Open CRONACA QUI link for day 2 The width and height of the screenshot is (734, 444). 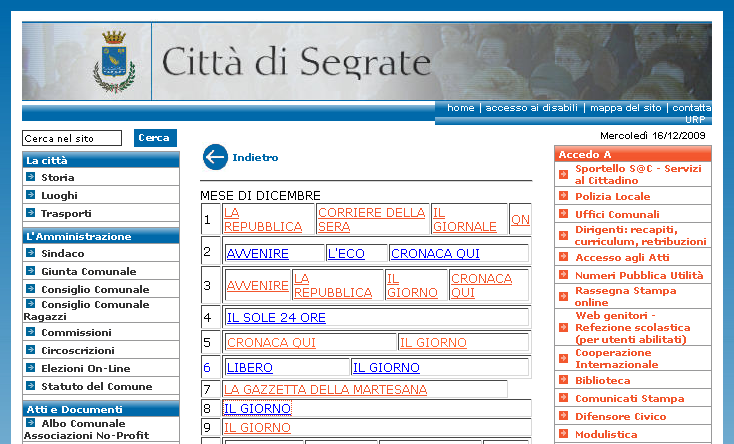coord(435,253)
